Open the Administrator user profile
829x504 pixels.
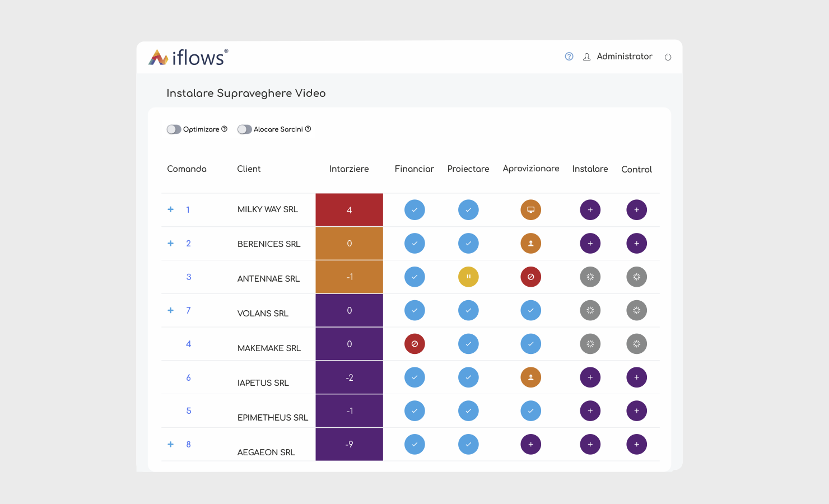click(618, 57)
